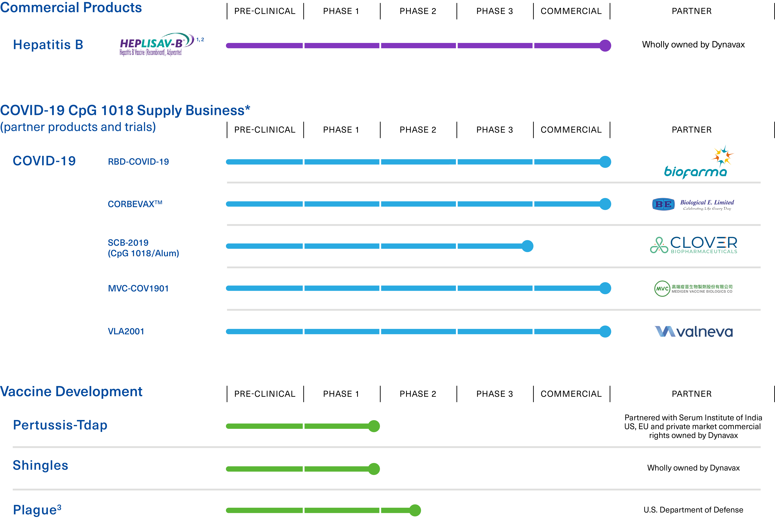Click the '(partner products and trials)' subtitle
Screen dimensions: 775x532
(x=78, y=127)
